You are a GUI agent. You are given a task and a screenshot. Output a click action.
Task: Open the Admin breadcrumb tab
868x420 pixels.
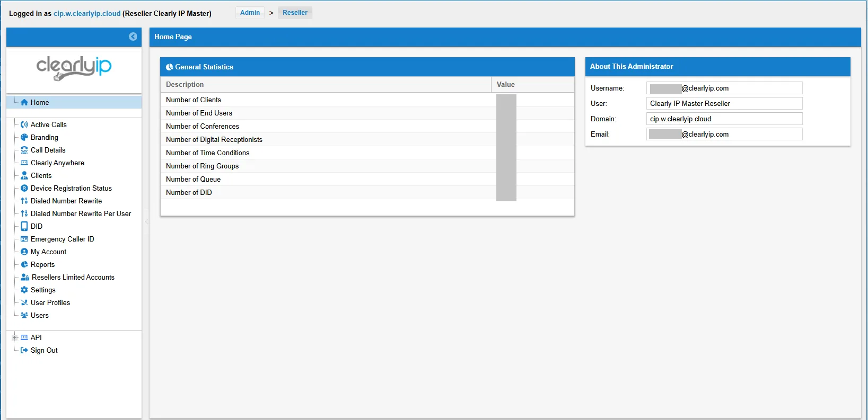tap(250, 13)
